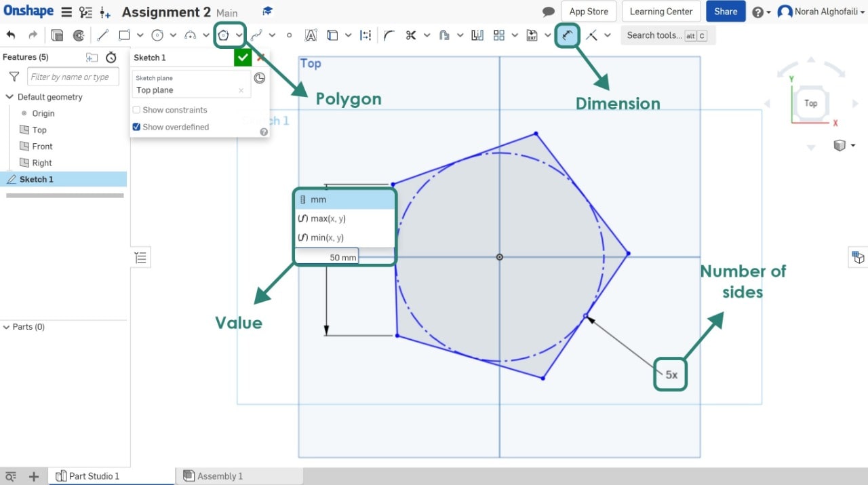Click the add folder icon in Features
This screenshot has width=868, height=485.
click(x=92, y=58)
